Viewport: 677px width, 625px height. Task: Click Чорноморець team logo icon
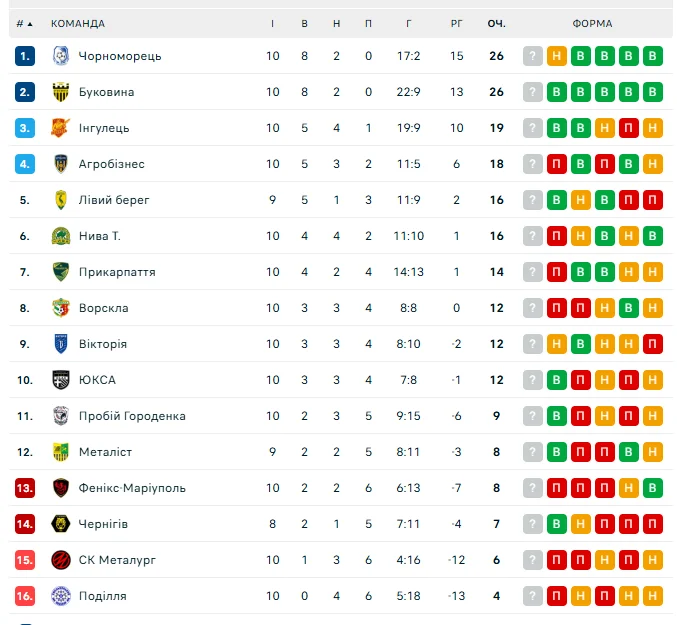(x=60, y=56)
